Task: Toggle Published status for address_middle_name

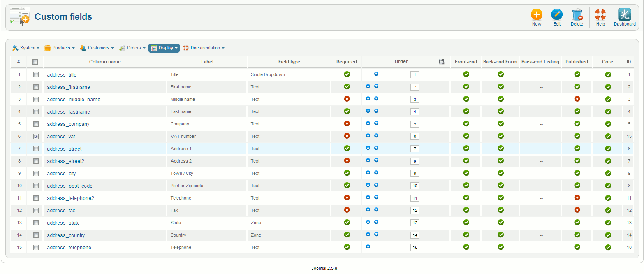Action: tap(577, 99)
